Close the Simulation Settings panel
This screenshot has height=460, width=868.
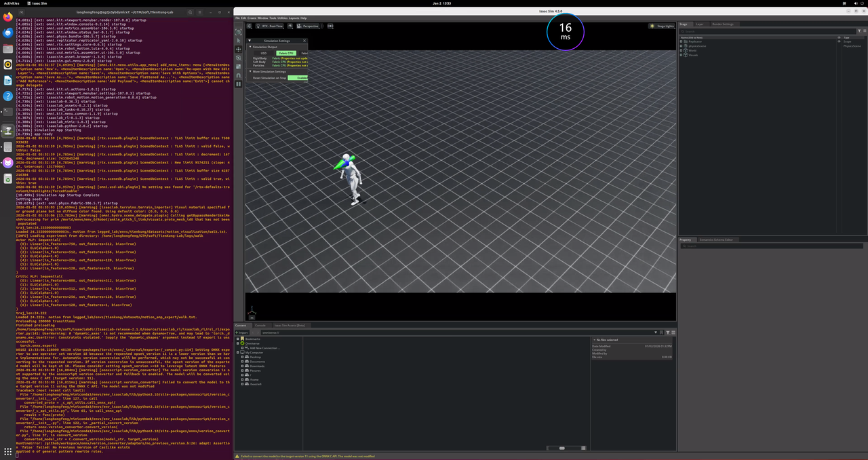click(304, 41)
